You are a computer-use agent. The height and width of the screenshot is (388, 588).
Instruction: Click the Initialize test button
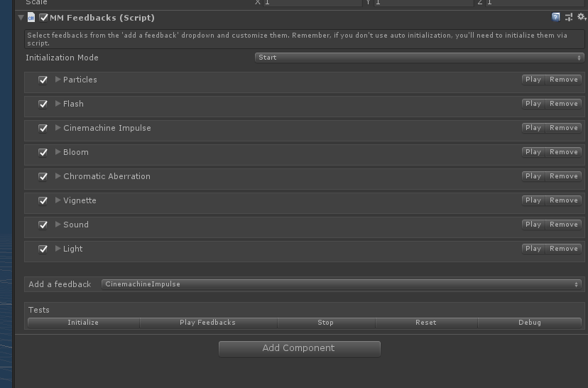[x=83, y=323]
